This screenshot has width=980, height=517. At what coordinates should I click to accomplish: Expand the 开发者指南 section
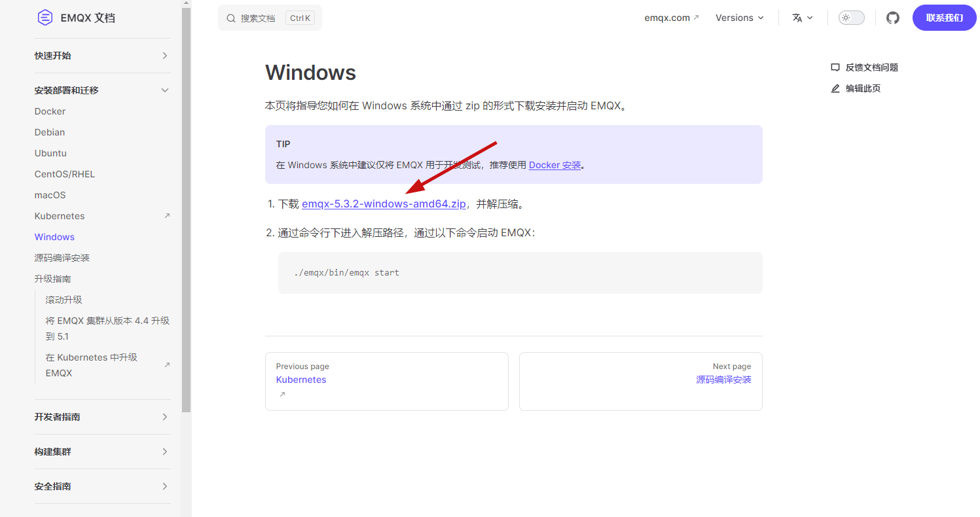click(x=102, y=417)
